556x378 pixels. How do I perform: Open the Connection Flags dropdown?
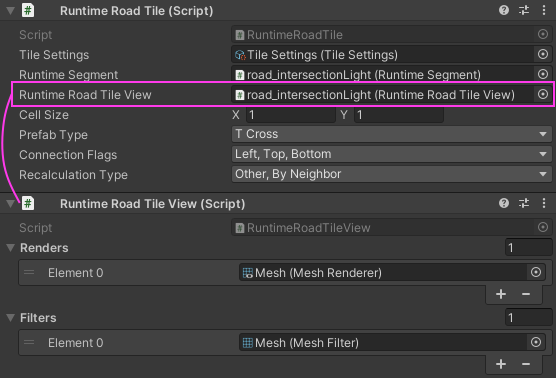[x=391, y=154]
